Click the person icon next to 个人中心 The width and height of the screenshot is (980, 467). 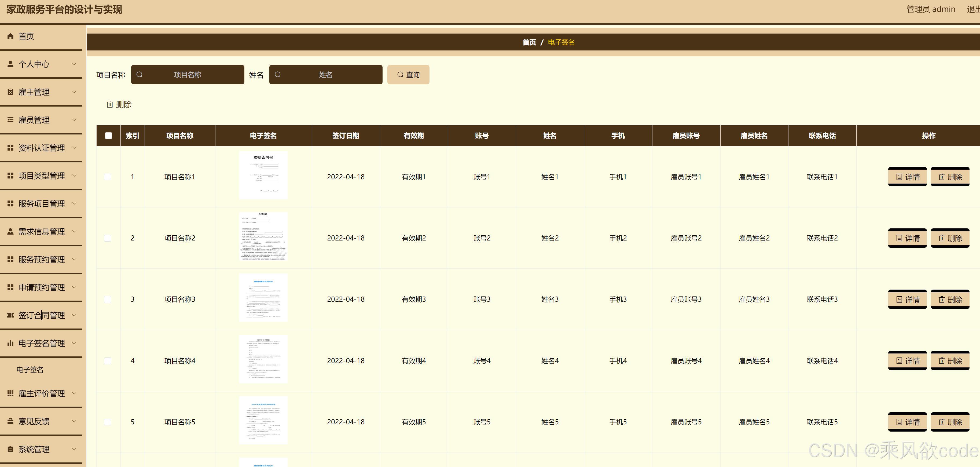point(11,64)
